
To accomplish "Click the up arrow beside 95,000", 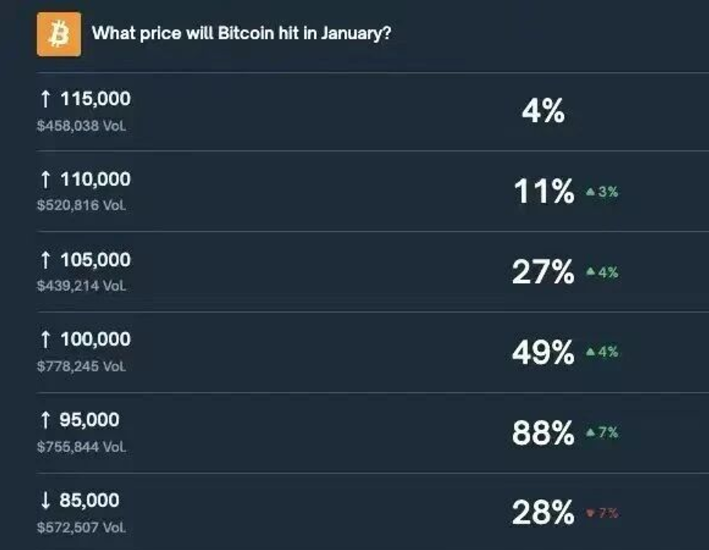I will tap(44, 420).
